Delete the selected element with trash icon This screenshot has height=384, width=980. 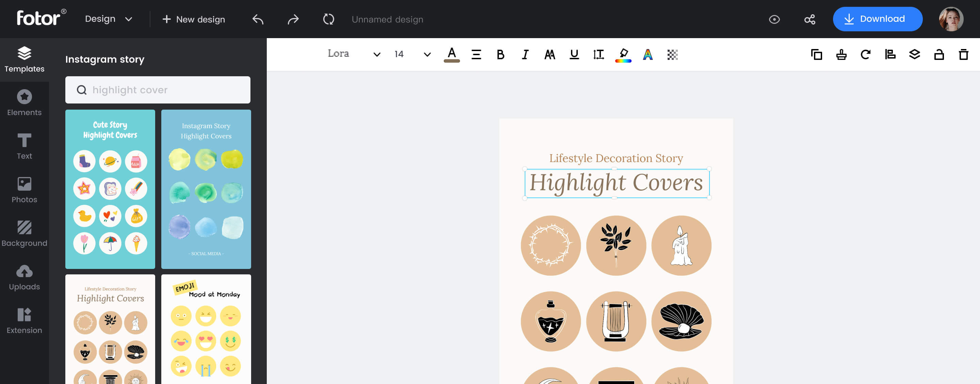pos(963,54)
